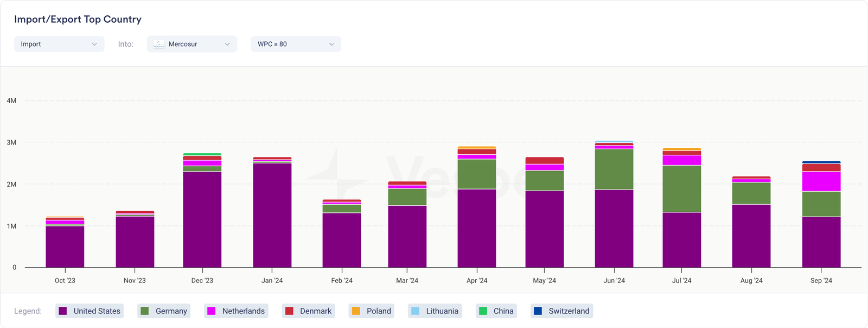Click the Netherlands segment in Sep '24 bar
Image resolution: width=868 pixels, height=328 pixels.
pos(821,181)
